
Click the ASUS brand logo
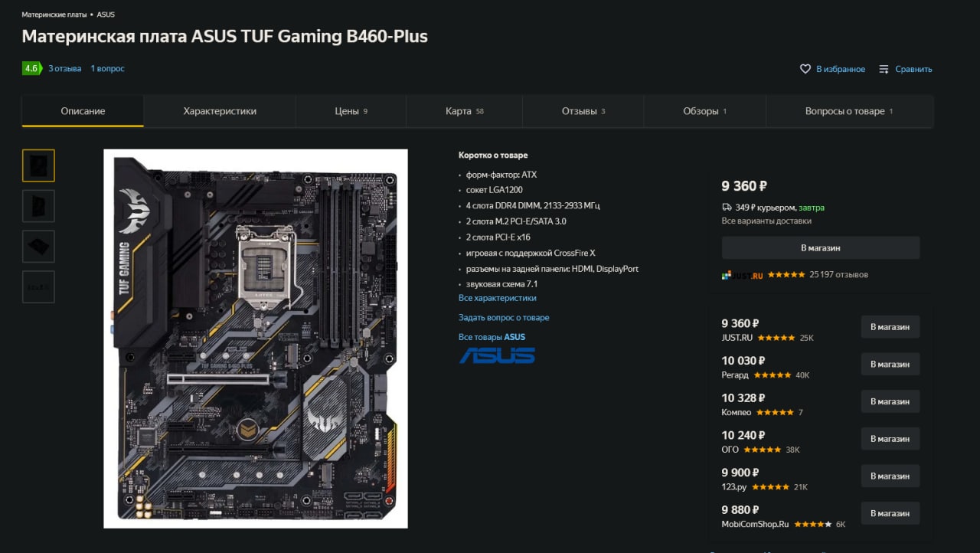[497, 355]
